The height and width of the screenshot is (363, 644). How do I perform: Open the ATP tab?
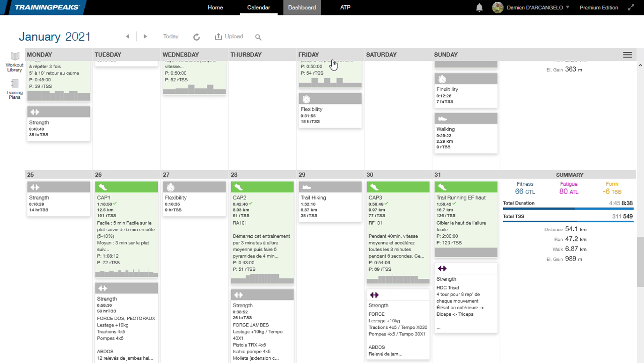pos(345,7)
